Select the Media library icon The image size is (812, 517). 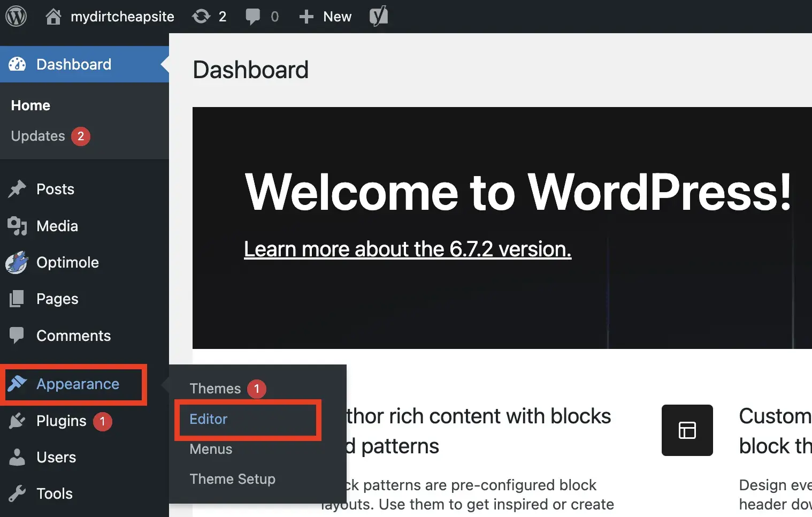pyautogui.click(x=17, y=226)
